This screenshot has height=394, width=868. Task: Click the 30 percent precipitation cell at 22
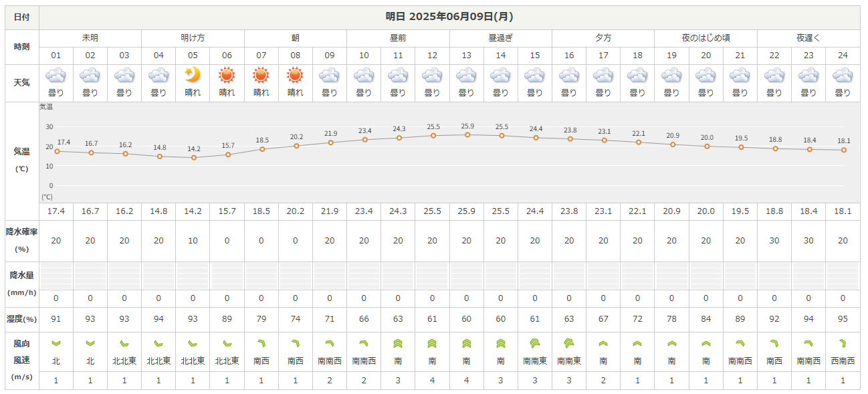point(774,241)
